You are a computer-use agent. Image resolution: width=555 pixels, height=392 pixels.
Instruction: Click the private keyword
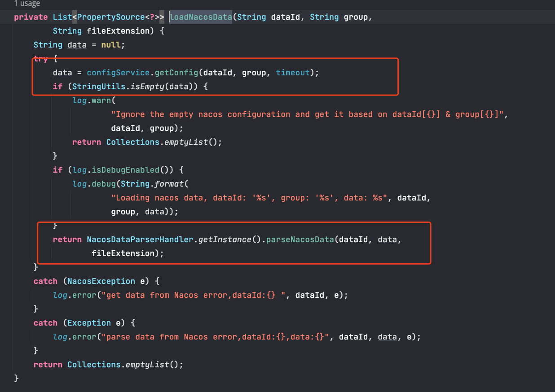tap(31, 17)
